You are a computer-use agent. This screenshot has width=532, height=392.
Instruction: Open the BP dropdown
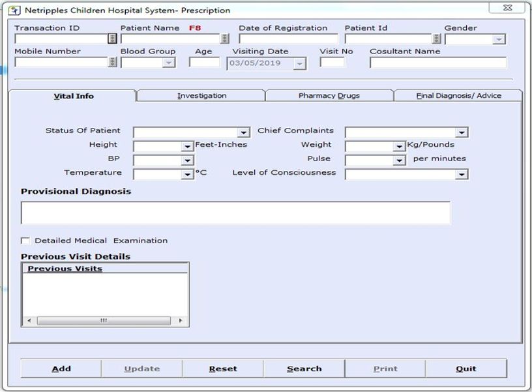[187, 160]
